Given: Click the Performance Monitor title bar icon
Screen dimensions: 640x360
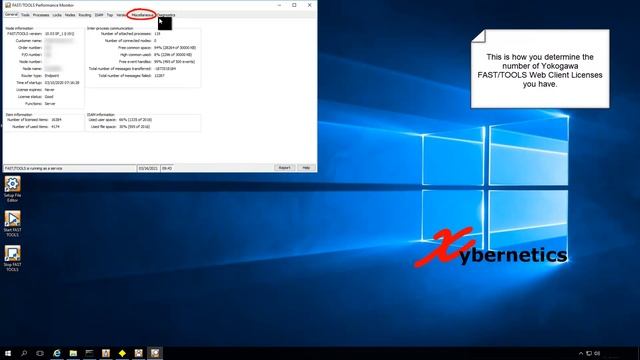Looking at the screenshot, I should 8,5.
